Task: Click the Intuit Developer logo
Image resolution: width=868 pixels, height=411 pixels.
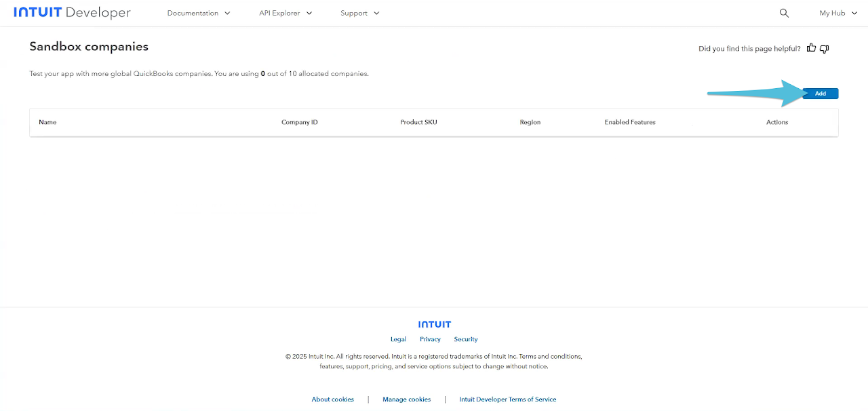Action: [x=72, y=13]
